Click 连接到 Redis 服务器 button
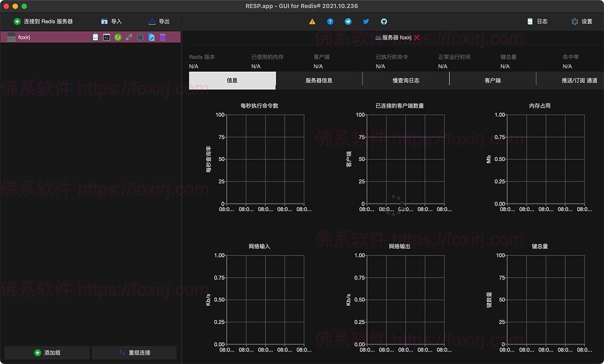604x364 pixels. 43,22
